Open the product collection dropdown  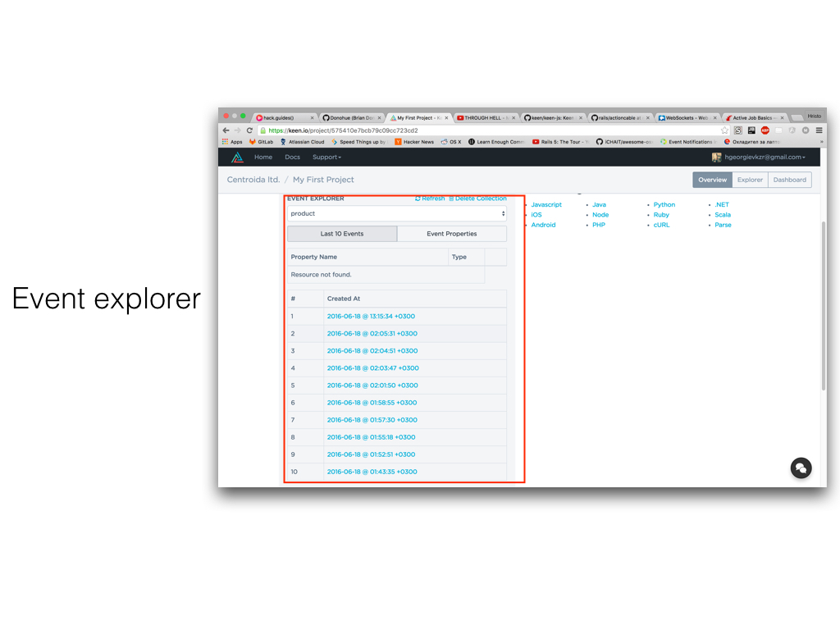(397, 213)
